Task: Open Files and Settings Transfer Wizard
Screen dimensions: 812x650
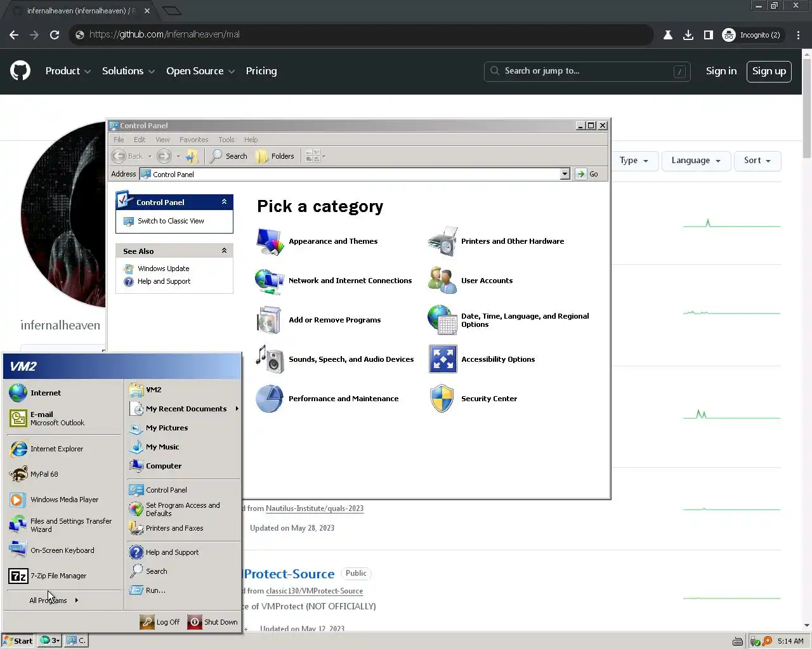Action: (63, 525)
